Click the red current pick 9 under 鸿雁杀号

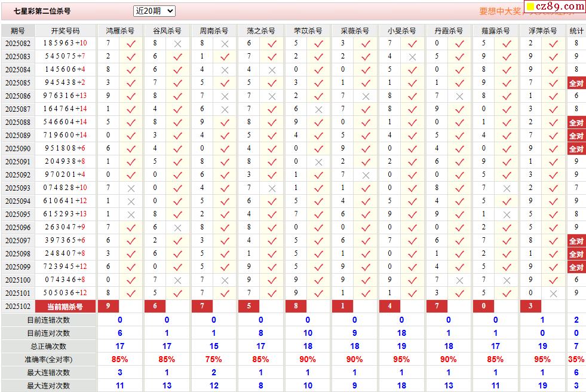click(108, 306)
